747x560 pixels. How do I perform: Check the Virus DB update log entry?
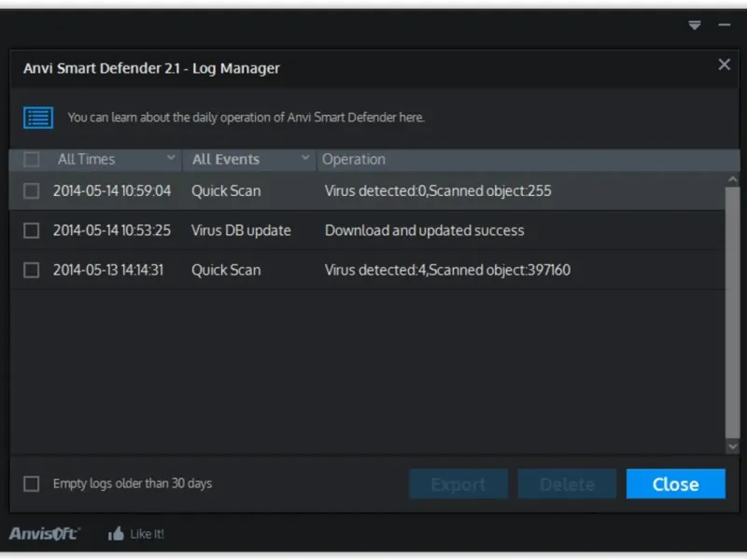32,231
